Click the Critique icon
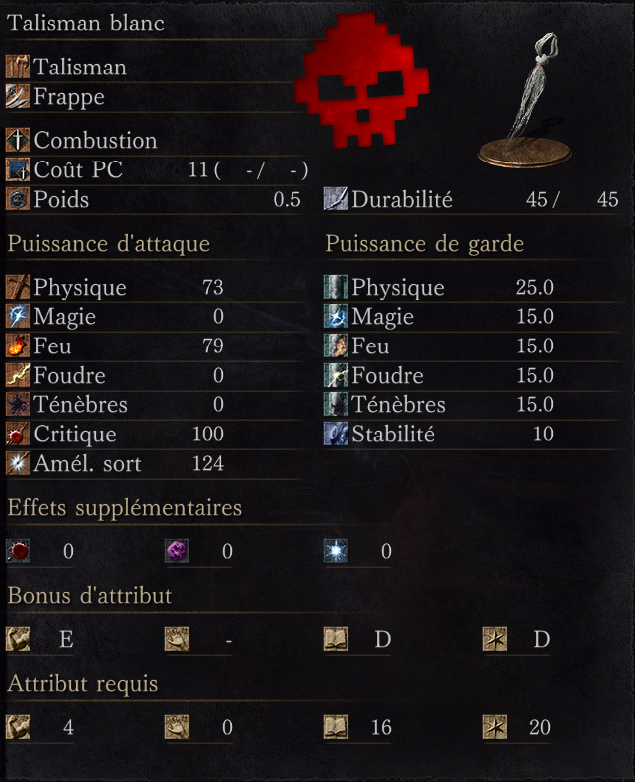Viewport: 635px width, 782px height. [x=18, y=434]
